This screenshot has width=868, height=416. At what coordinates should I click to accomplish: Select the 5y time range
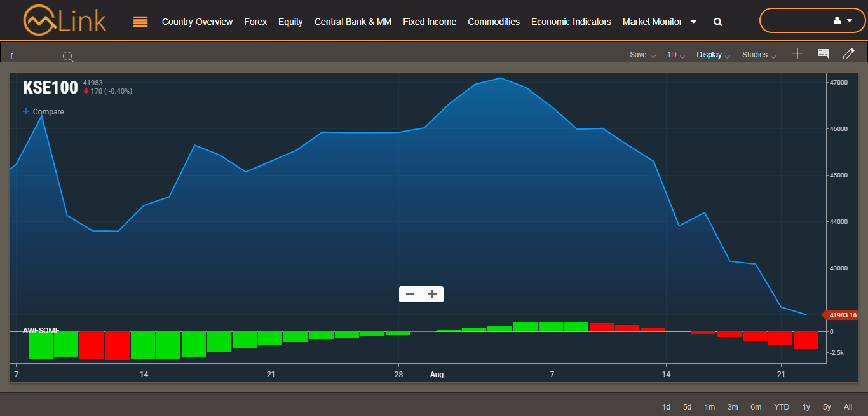(x=827, y=407)
